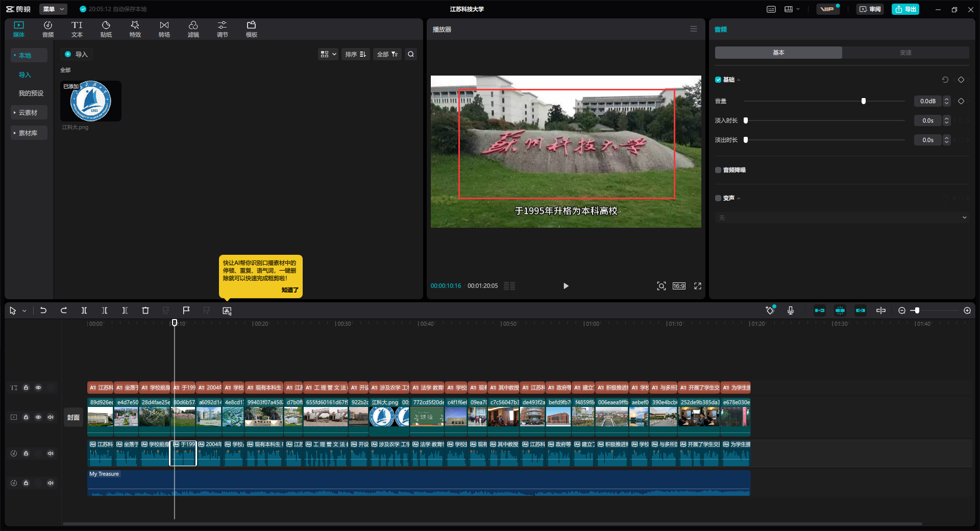The width and height of the screenshot is (980, 531).
Task: Set the 封面 cover for the video
Action: (x=73, y=417)
